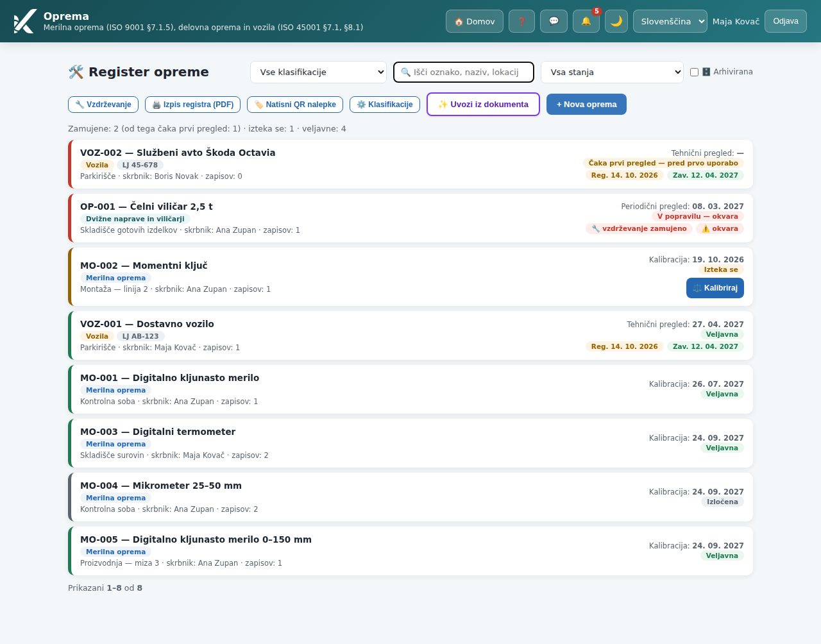The width and height of the screenshot is (821, 644).
Task: Click the vzdrževanje zamujeno badge
Action: click(639, 228)
